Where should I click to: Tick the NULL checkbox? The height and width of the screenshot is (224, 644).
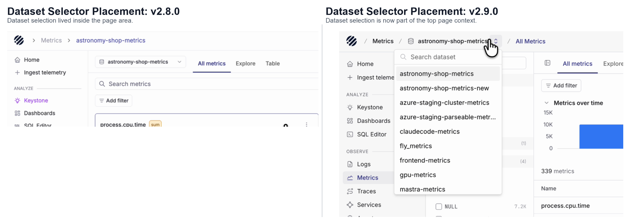coord(439,207)
